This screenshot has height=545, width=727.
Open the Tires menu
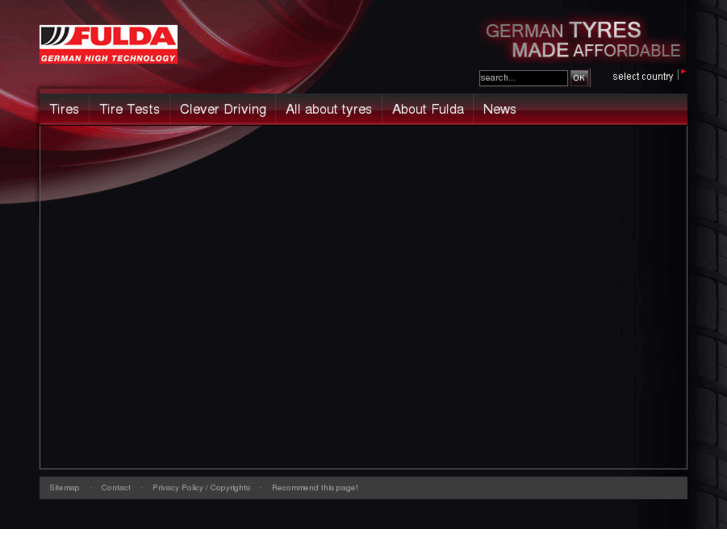[64, 109]
